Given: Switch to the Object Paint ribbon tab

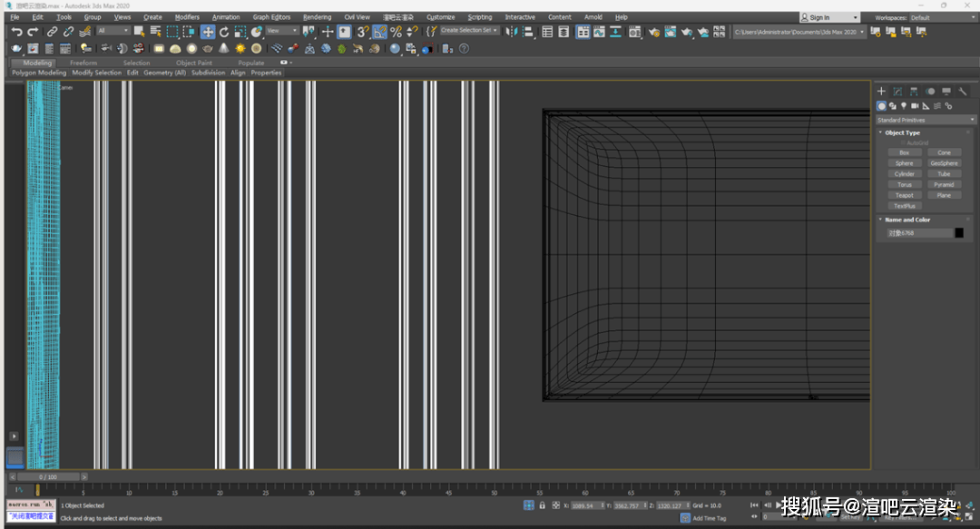Looking at the screenshot, I should (x=194, y=63).
